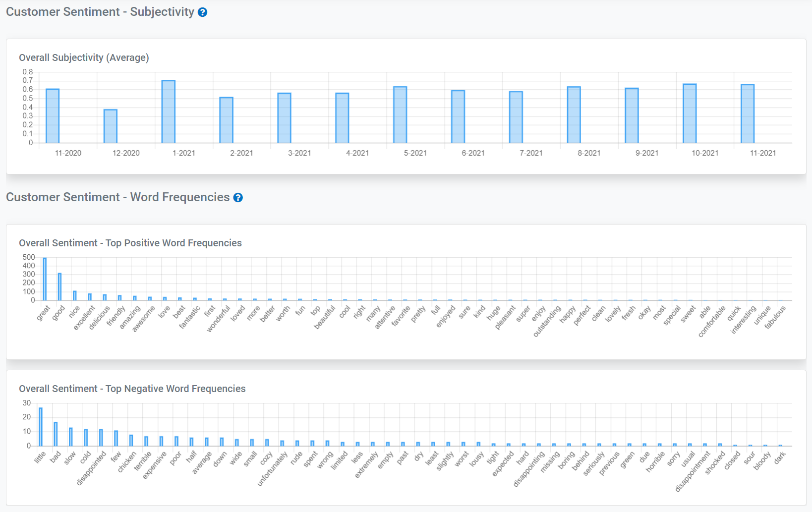The image size is (812, 512).
Task: Click the 'extremely' axis label
Action: click(x=367, y=465)
